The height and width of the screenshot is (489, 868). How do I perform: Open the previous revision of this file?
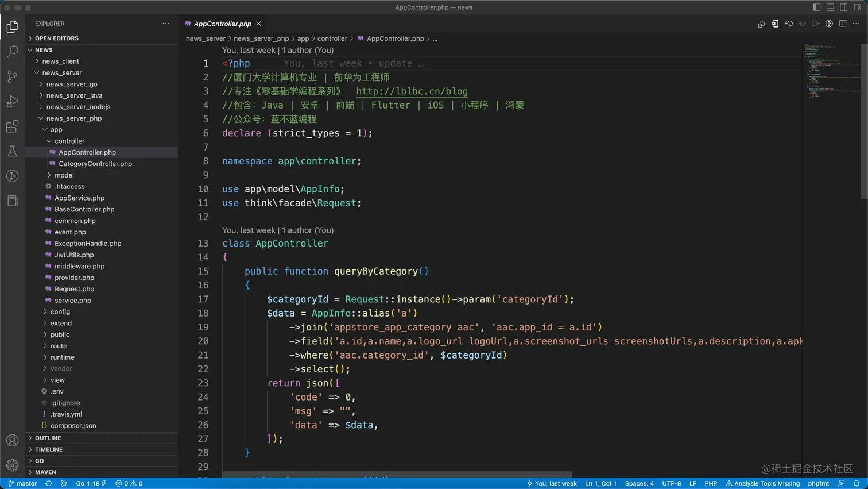[789, 24]
